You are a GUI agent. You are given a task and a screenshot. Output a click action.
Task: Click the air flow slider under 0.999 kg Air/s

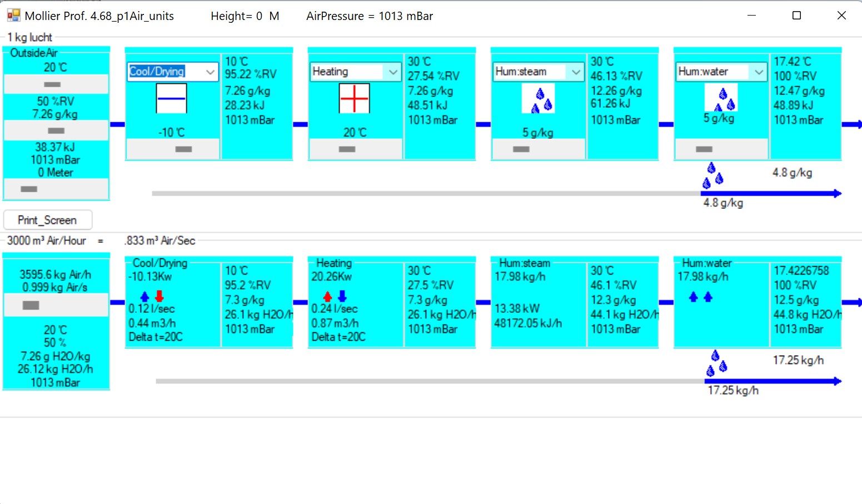[x=56, y=305]
